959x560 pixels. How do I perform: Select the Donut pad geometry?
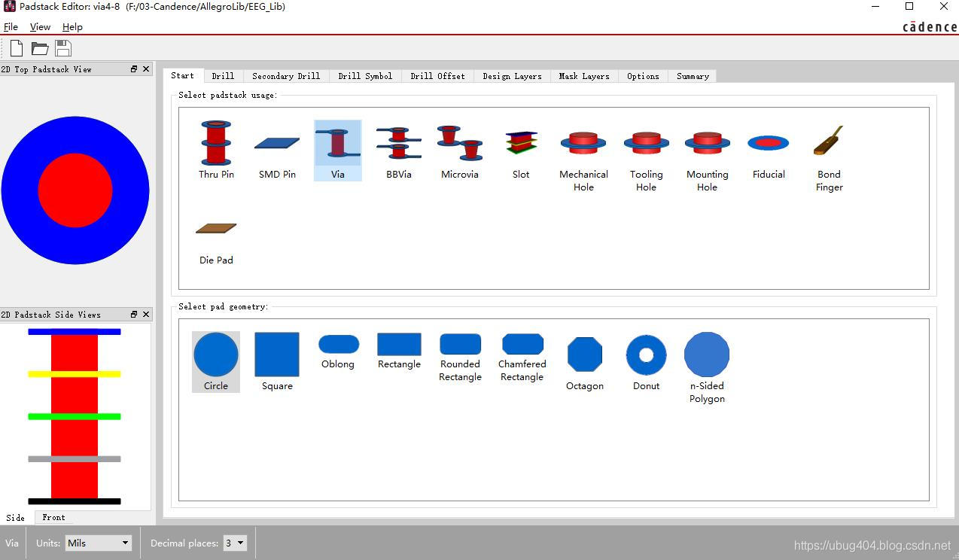pos(646,362)
